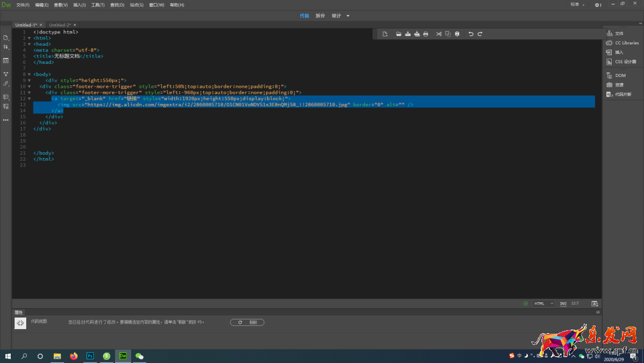Click the Cut scissors icon in the toolbar

[438, 34]
